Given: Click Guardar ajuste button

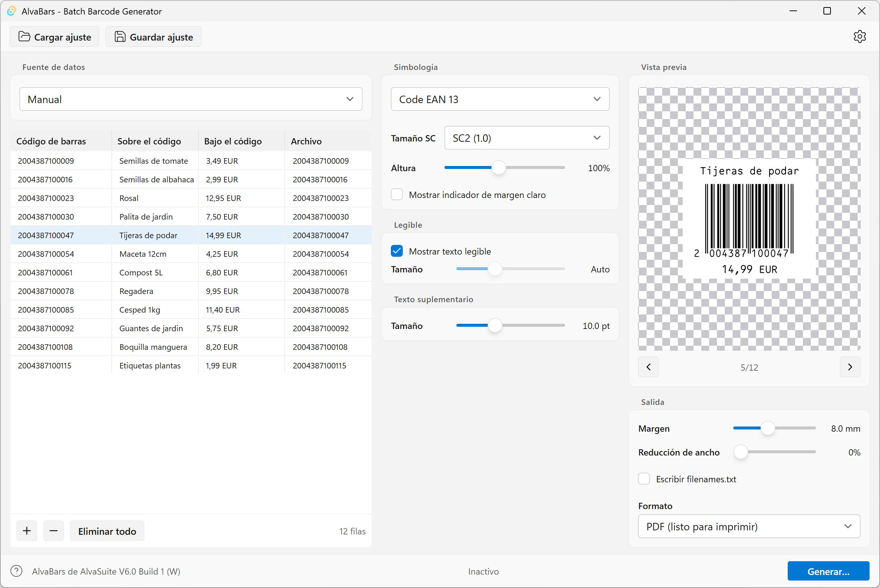Looking at the screenshot, I should [x=153, y=37].
